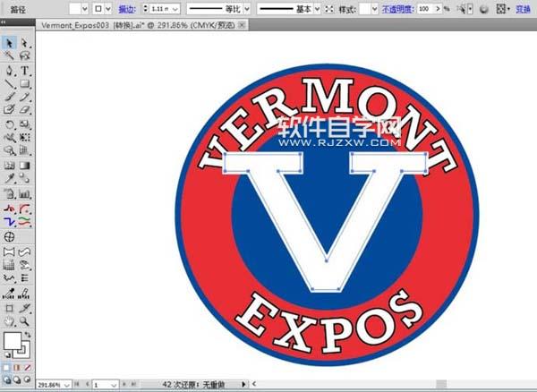Image resolution: width=537 pixels, height=392 pixels.
Task: Select the Type tool
Action: pyautogui.click(x=24, y=70)
